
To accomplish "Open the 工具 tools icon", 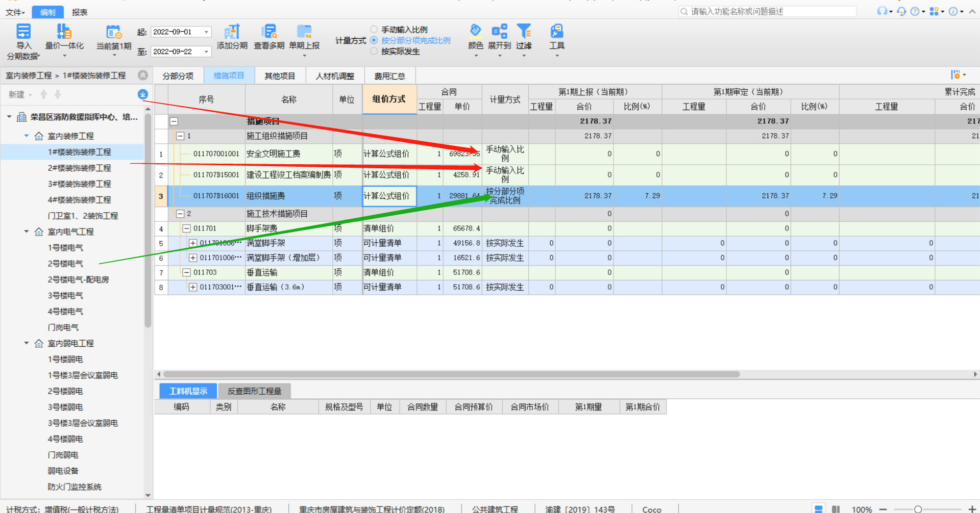I will coord(557,31).
